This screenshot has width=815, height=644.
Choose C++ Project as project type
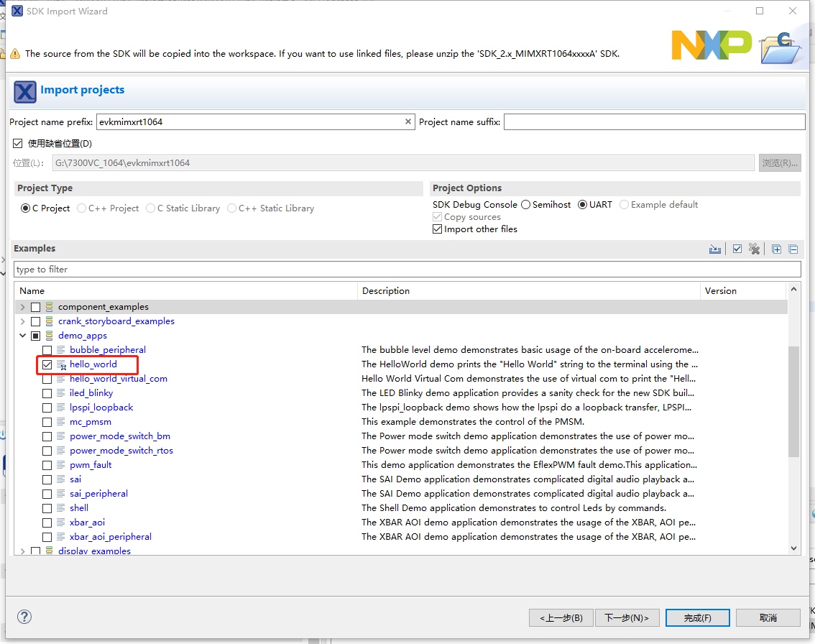[79, 208]
